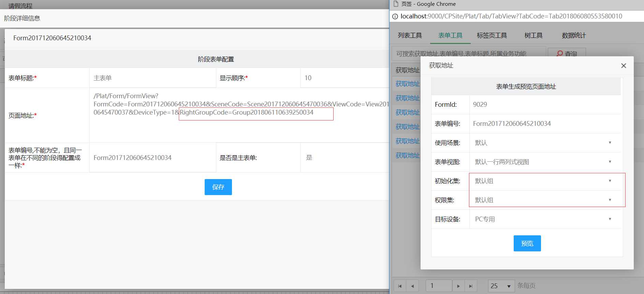Go to previous page in pager
The width and height of the screenshot is (644, 294).
pos(412,286)
